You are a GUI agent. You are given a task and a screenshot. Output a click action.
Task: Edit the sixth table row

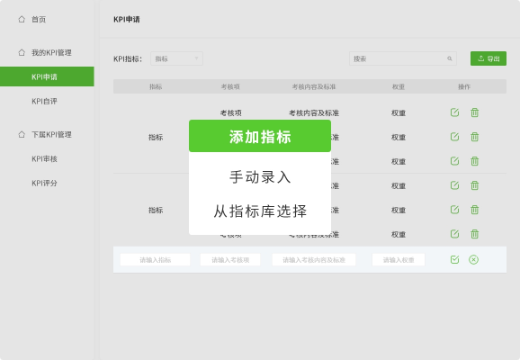pyautogui.click(x=455, y=234)
